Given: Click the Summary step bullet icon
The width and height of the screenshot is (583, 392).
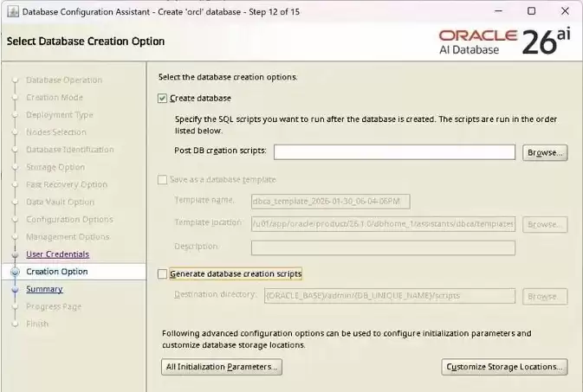Looking at the screenshot, I should [x=16, y=289].
